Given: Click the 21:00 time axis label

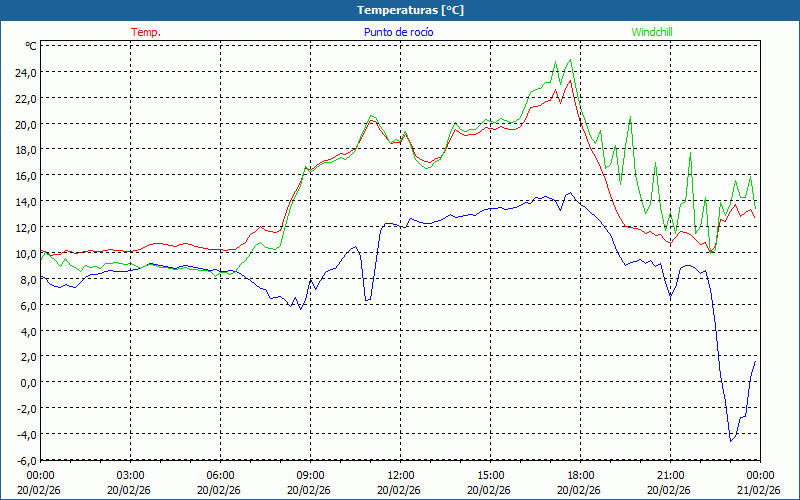Looking at the screenshot, I should click(670, 475).
